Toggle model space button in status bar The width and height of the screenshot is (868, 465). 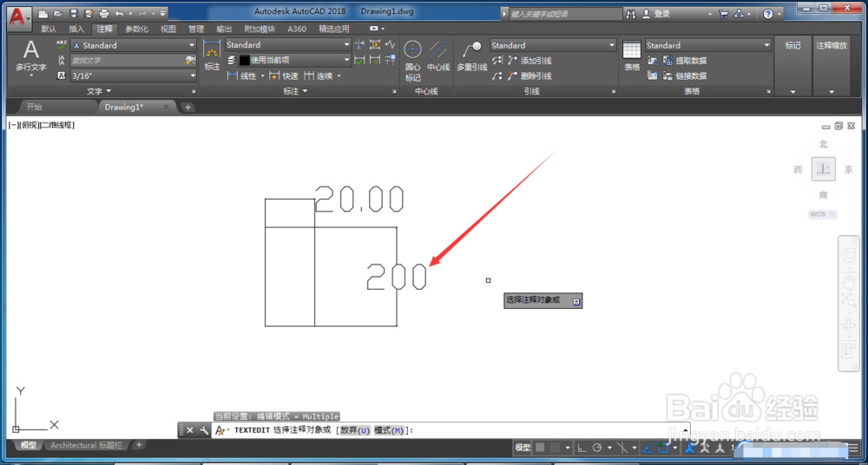coord(523,448)
